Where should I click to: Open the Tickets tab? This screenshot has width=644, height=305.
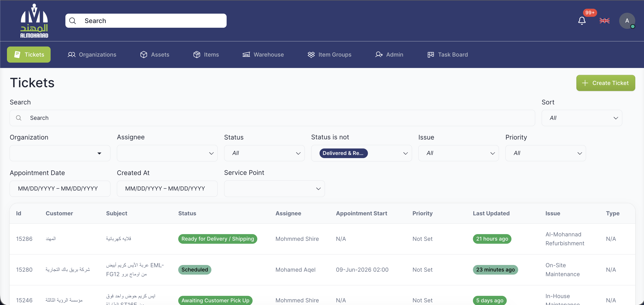click(29, 54)
